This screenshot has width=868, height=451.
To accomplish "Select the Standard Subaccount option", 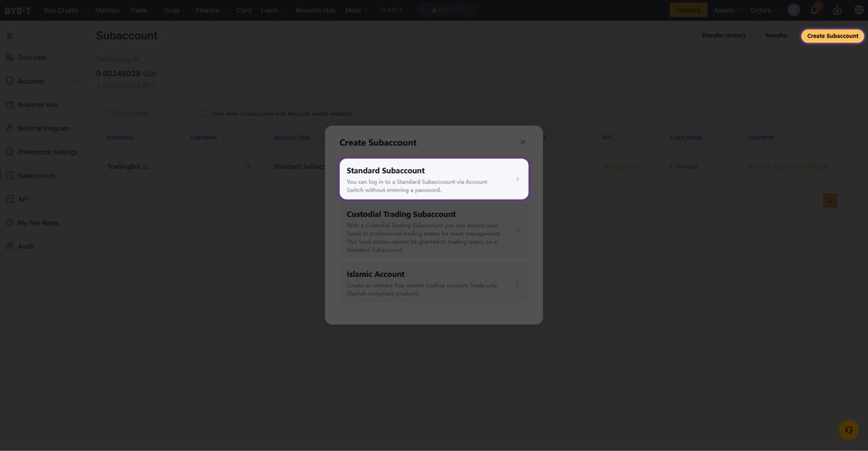I will point(433,179).
